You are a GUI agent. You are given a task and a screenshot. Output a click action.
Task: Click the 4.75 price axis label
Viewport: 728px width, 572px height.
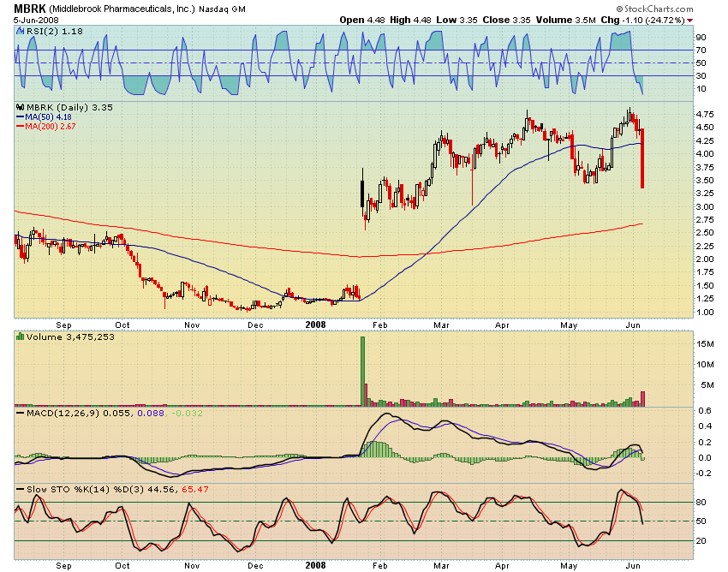[705, 114]
